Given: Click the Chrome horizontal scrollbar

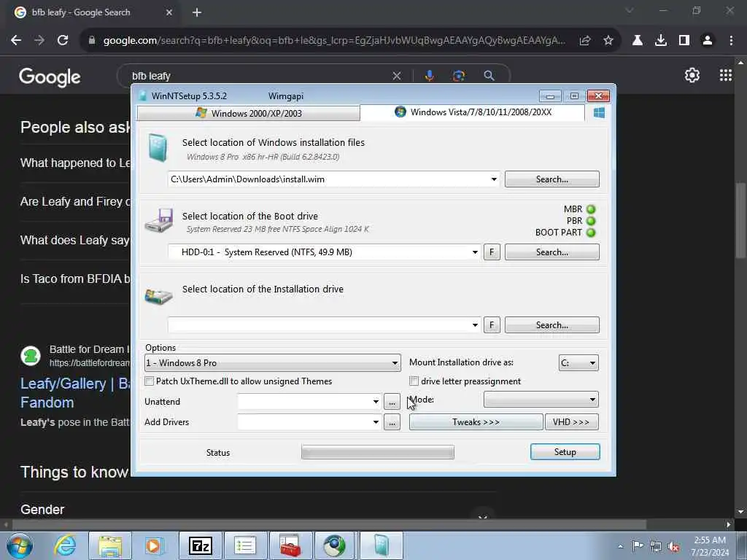Looking at the screenshot, I should point(329,524).
